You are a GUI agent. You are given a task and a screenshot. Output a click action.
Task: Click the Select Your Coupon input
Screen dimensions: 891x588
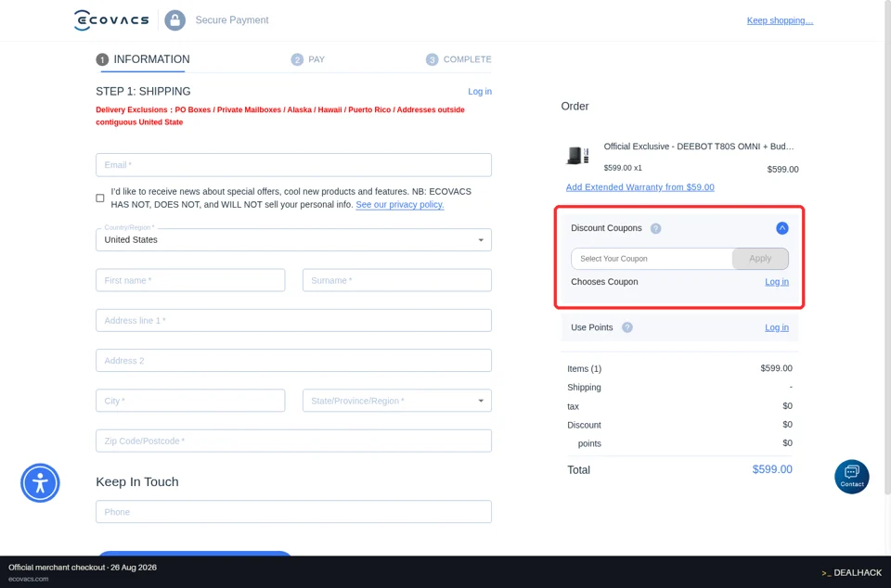tap(652, 259)
